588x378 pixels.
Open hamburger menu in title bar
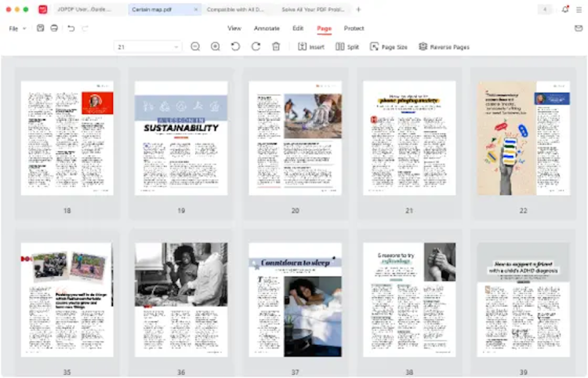579,9
